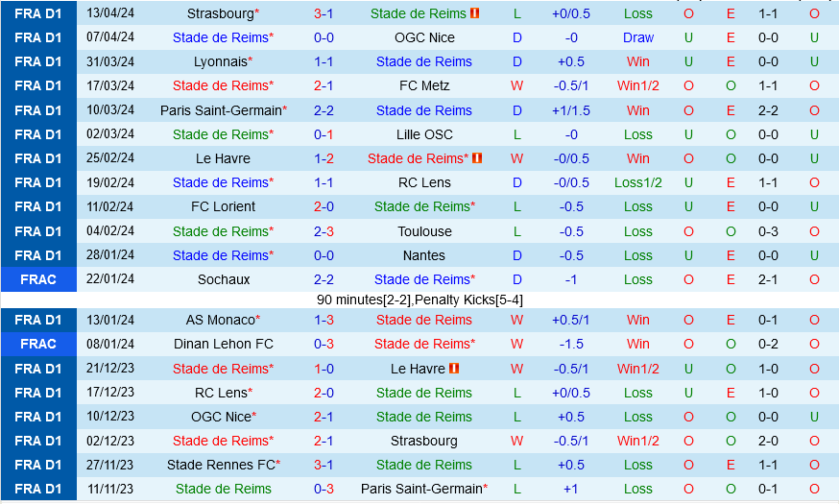
Task: Open FC Metz team page link
Action: (424, 85)
